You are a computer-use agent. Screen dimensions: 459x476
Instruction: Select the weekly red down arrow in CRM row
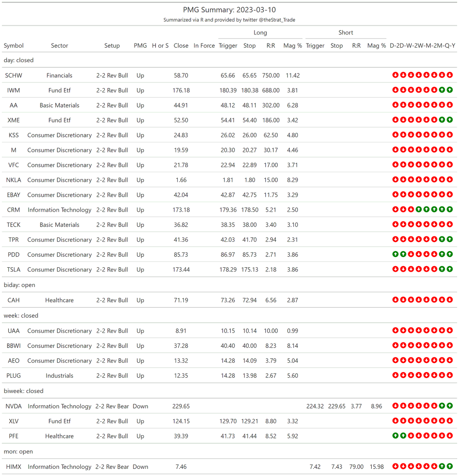(411, 209)
